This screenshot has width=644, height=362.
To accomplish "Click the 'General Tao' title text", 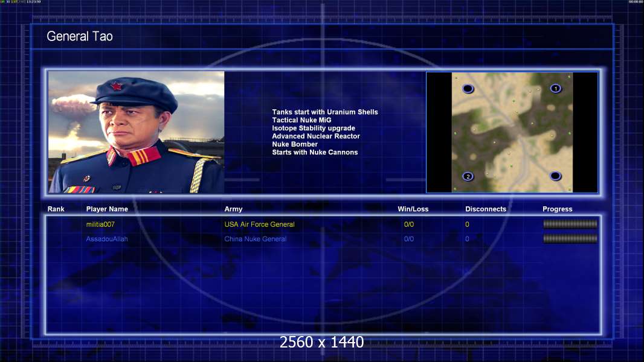I will (x=80, y=36).
